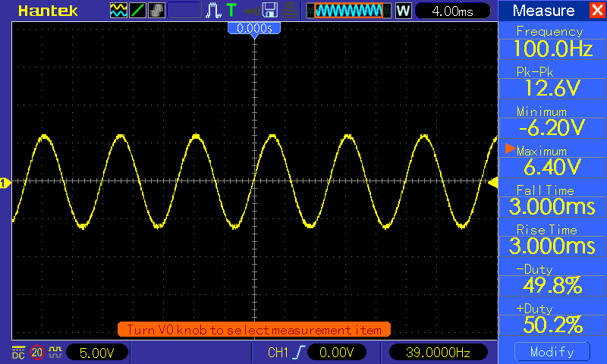
Task: Click the channel 1 ground level marker
Action: click(x=5, y=183)
